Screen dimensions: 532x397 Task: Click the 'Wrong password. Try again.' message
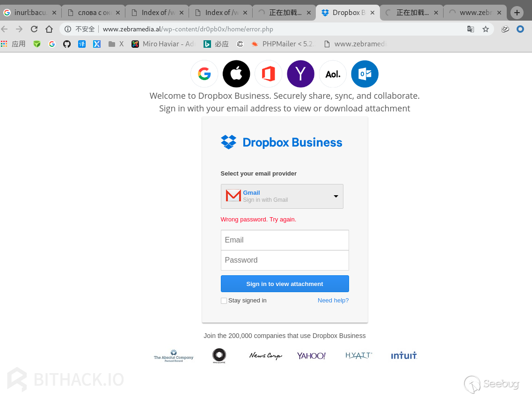coord(258,220)
